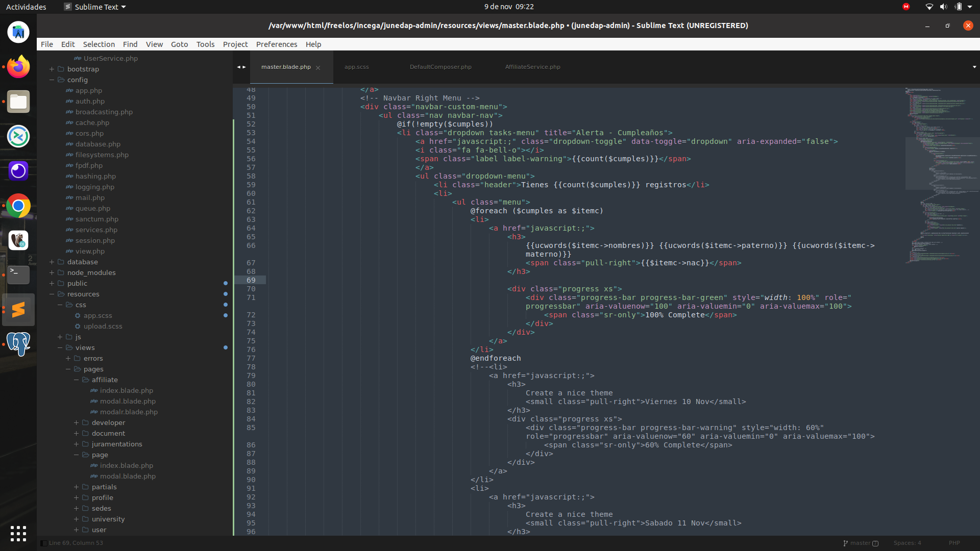This screenshot has width=980, height=551.
Task: Open Firefox from the dock
Action: (x=18, y=67)
